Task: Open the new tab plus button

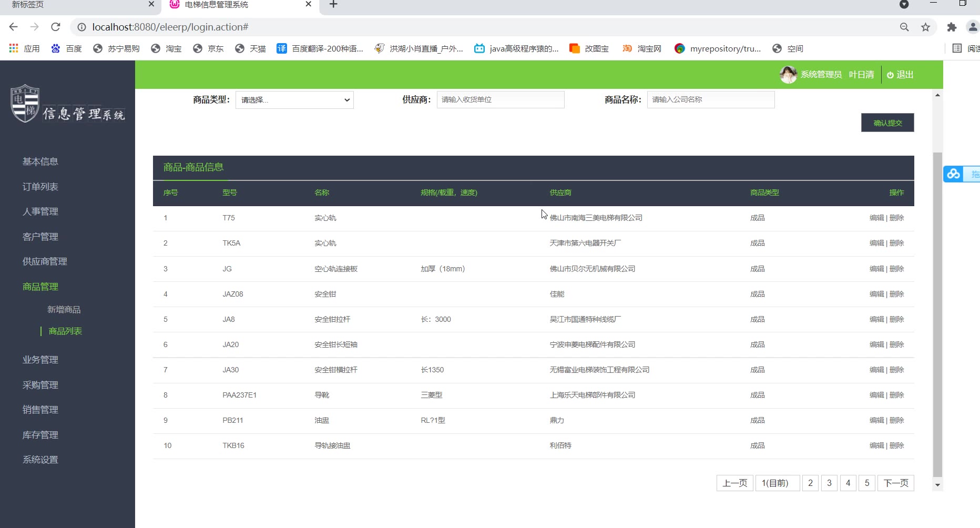Action: tap(333, 5)
